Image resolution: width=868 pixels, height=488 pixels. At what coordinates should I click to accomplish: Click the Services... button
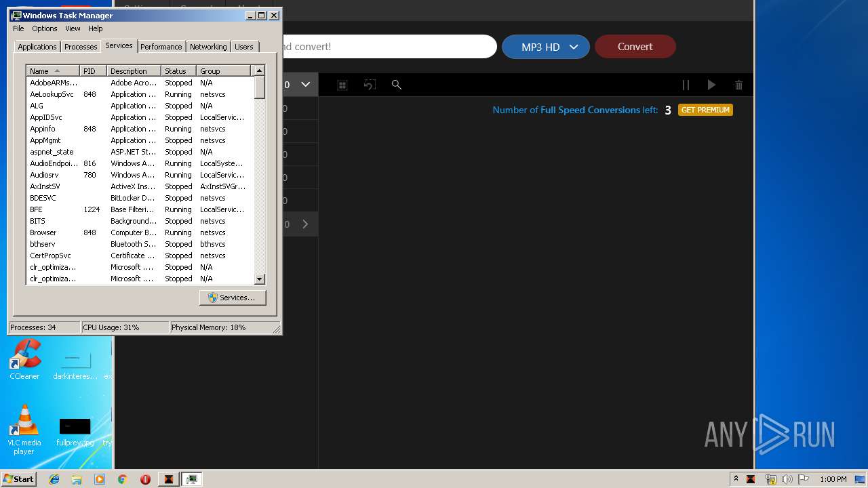233,298
